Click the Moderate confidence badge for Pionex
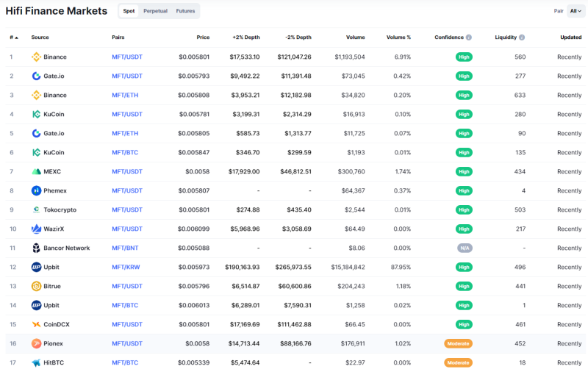588x369 pixels. [x=458, y=343]
